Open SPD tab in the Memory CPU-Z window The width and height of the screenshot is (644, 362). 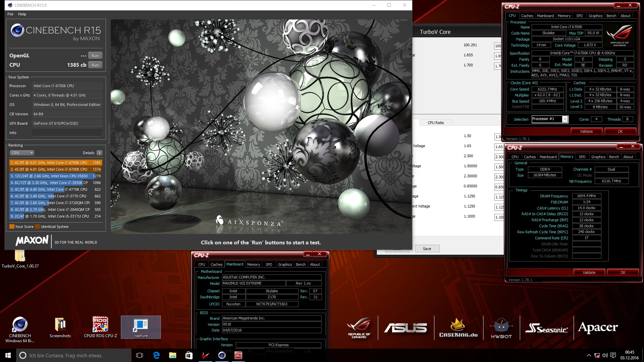582,157
